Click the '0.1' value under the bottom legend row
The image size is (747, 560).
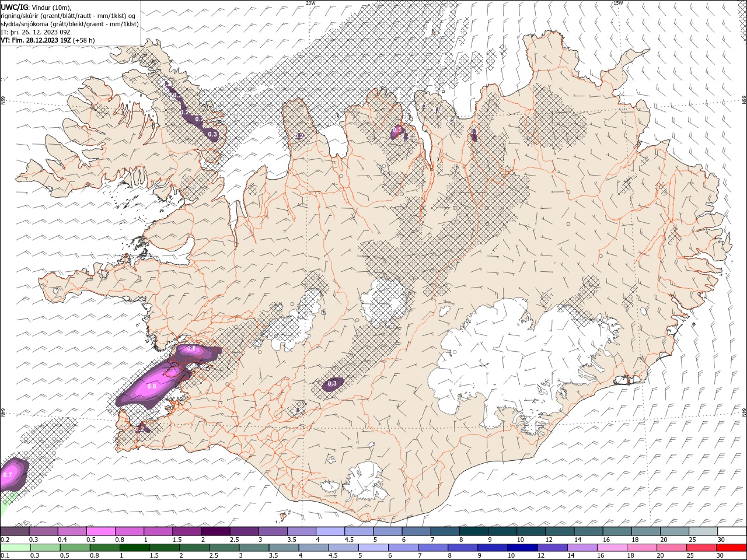[5, 556]
